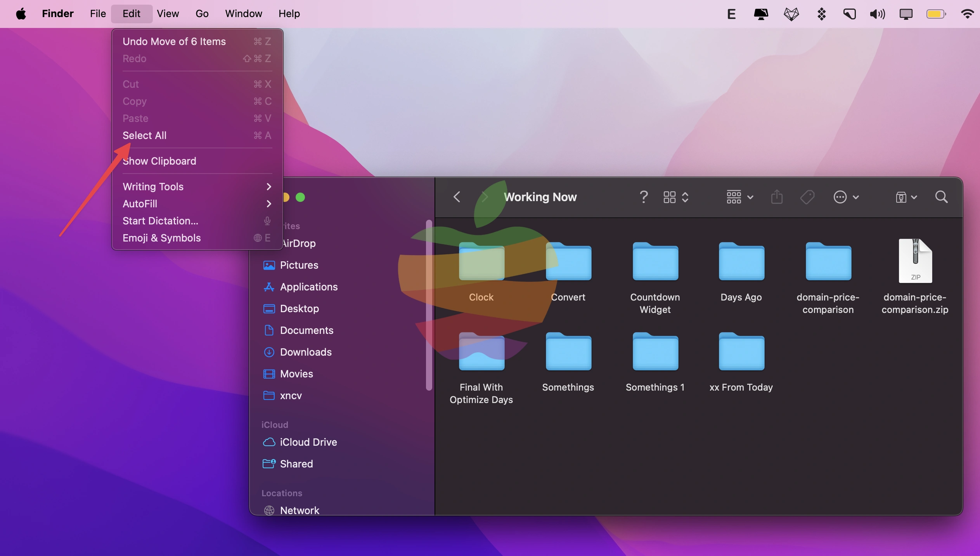Screen dimensions: 980x556
Task: Open the Apple menu logo
Action: point(21,14)
